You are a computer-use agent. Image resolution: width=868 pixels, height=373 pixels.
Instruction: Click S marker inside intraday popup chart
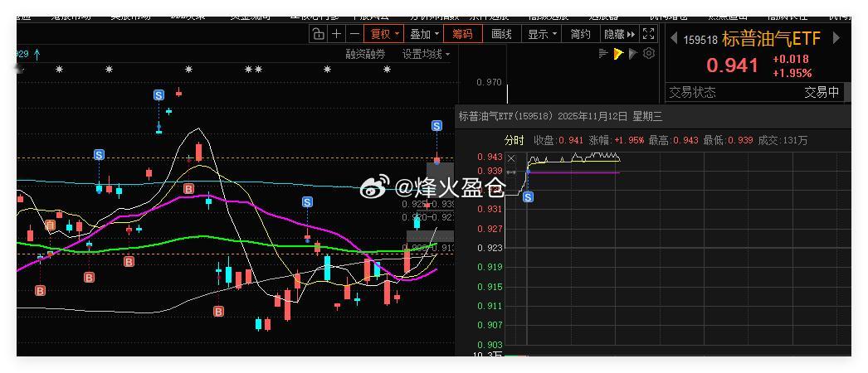pyautogui.click(x=528, y=196)
